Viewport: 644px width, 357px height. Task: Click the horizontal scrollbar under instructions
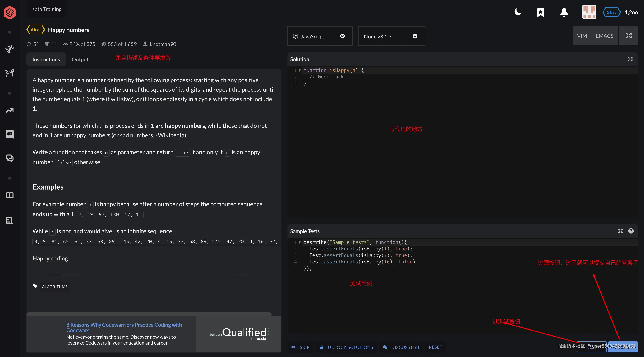tap(149, 314)
